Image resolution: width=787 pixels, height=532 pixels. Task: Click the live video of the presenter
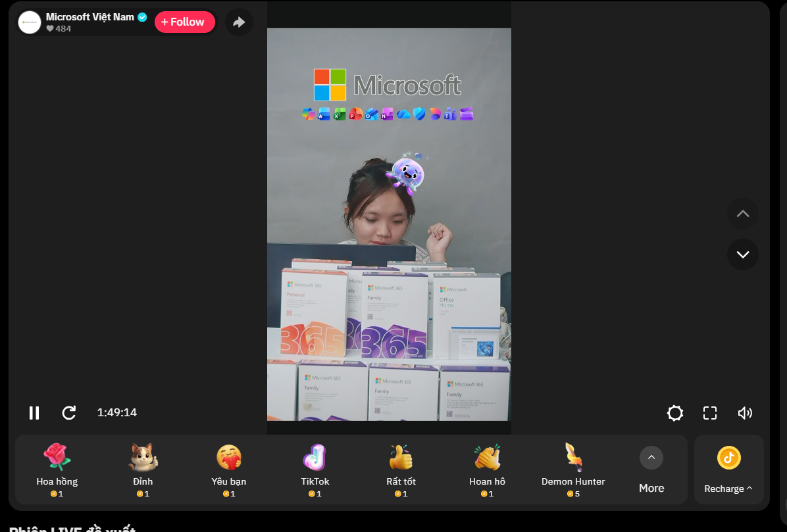pos(389,224)
